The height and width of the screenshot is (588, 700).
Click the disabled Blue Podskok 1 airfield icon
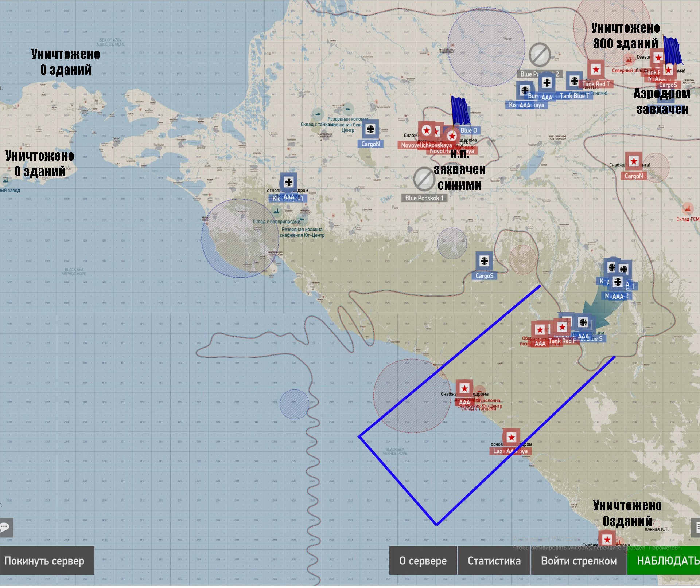coord(424,179)
